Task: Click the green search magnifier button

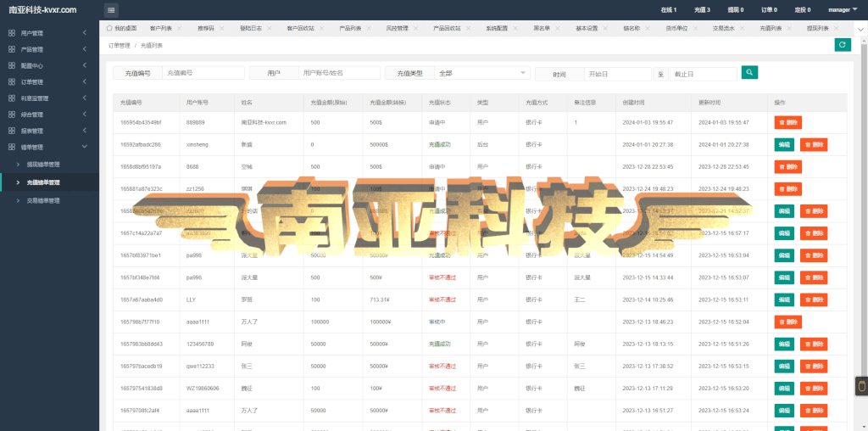Action: tap(749, 72)
